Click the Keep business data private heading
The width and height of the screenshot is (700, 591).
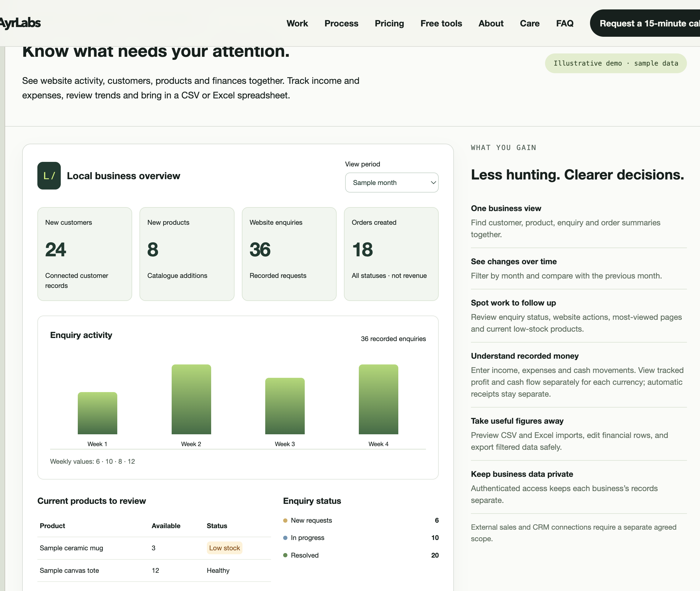point(522,474)
